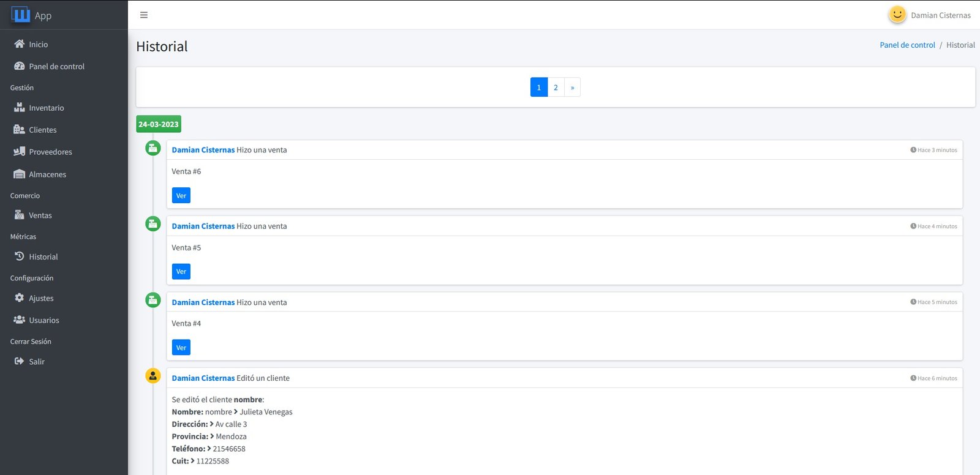The image size is (980, 475).
Task: Click Damian Cisternas link on Venta #4 entry
Action: (203, 302)
